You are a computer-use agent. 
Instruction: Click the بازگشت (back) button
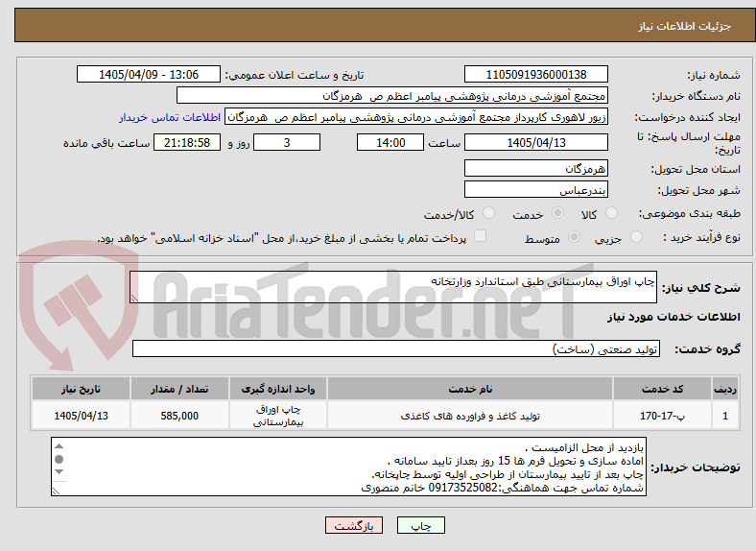[x=354, y=525]
